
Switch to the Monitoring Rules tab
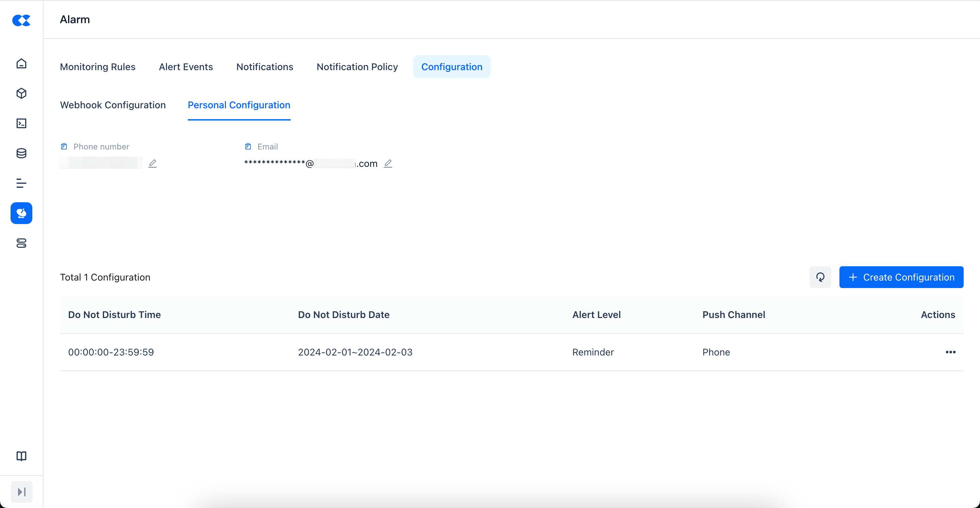pos(98,67)
